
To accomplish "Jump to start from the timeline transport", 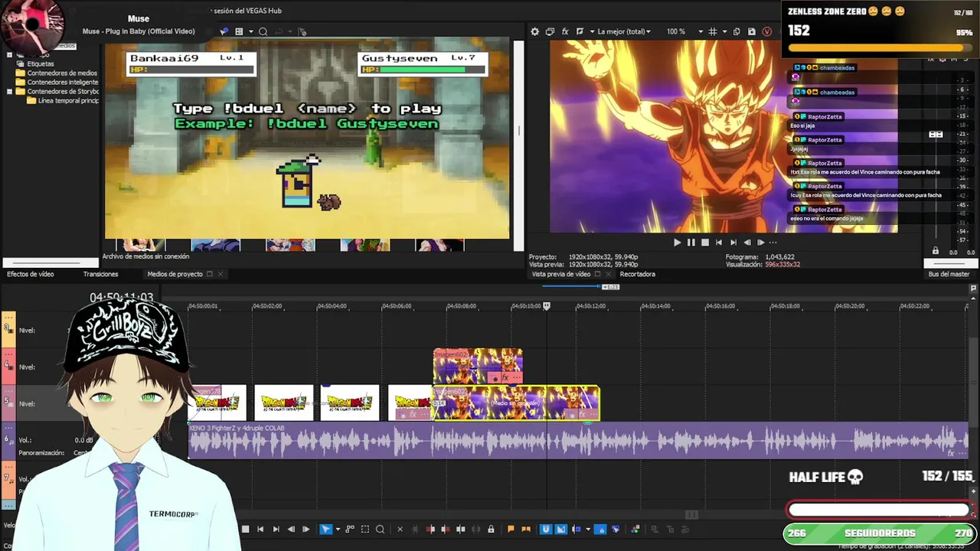I will point(260,529).
